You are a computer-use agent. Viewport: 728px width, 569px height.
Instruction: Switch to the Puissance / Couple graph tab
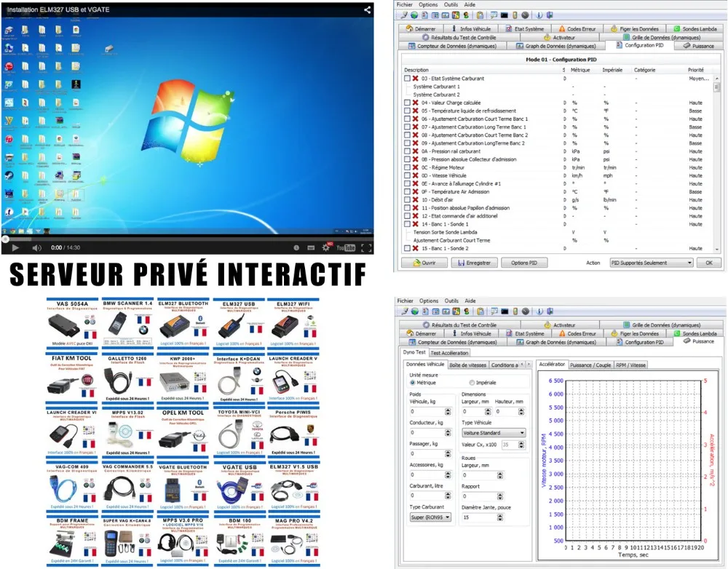click(590, 365)
